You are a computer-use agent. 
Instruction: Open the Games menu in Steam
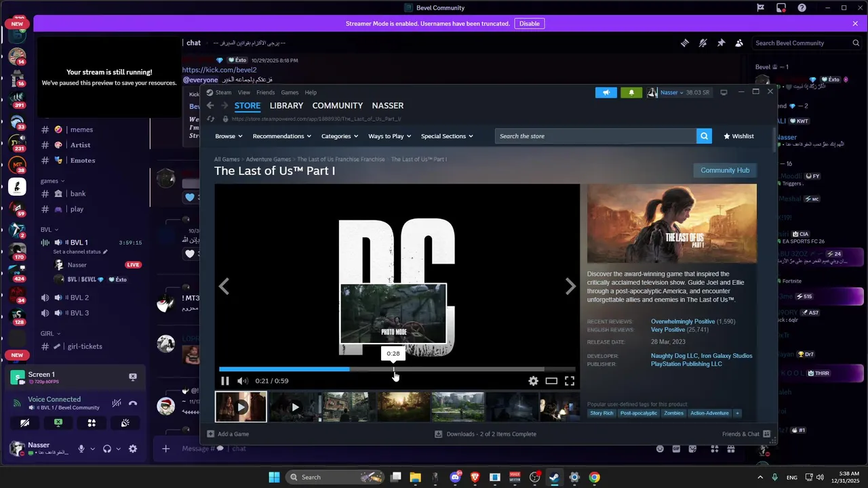pyautogui.click(x=290, y=92)
